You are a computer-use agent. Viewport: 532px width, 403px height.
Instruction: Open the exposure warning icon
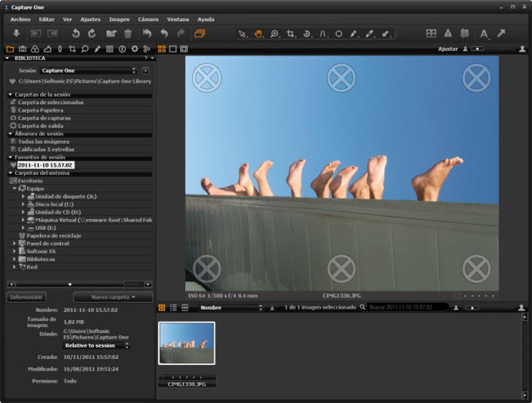point(448,33)
